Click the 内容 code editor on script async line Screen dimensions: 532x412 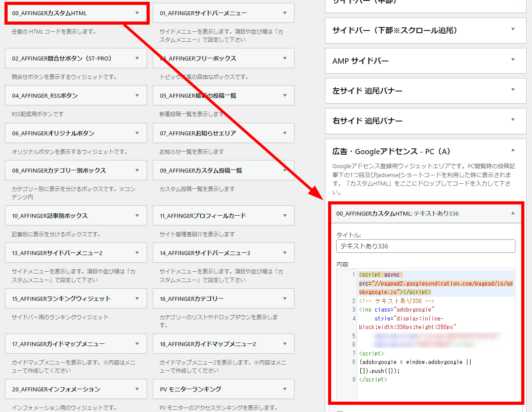[x=380, y=274]
